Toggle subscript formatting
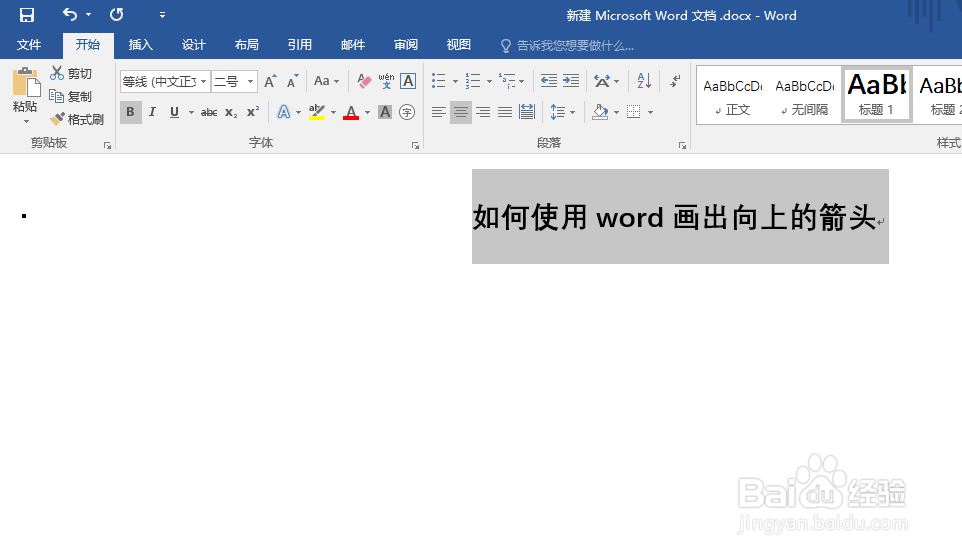This screenshot has width=962, height=557. tap(231, 112)
